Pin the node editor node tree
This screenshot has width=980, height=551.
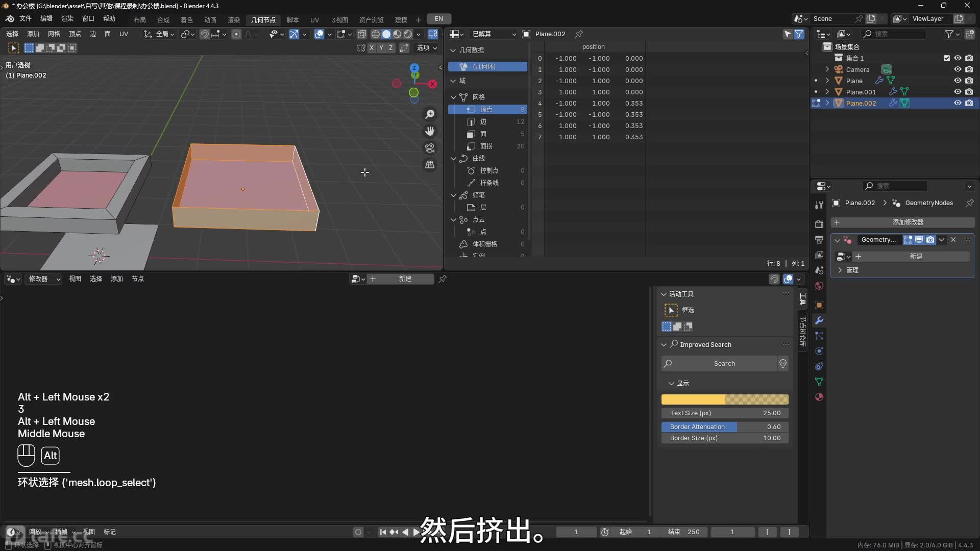[x=443, y=279]
